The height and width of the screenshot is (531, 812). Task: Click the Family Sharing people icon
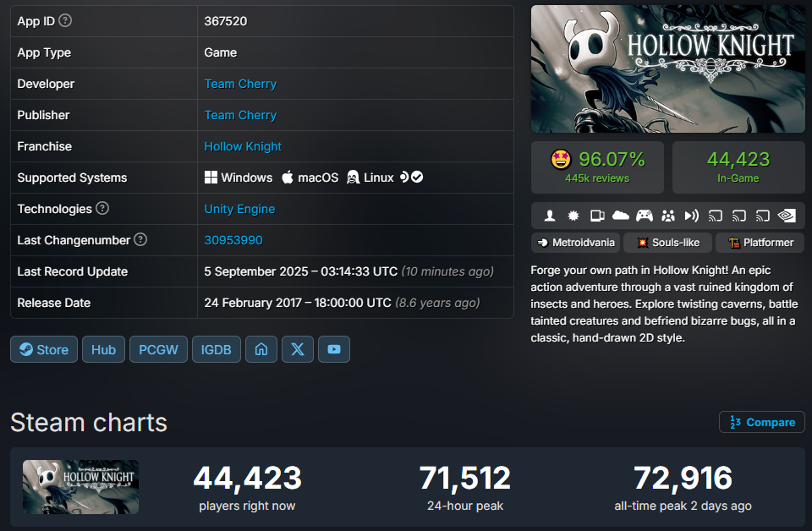[x=668, y=216]
